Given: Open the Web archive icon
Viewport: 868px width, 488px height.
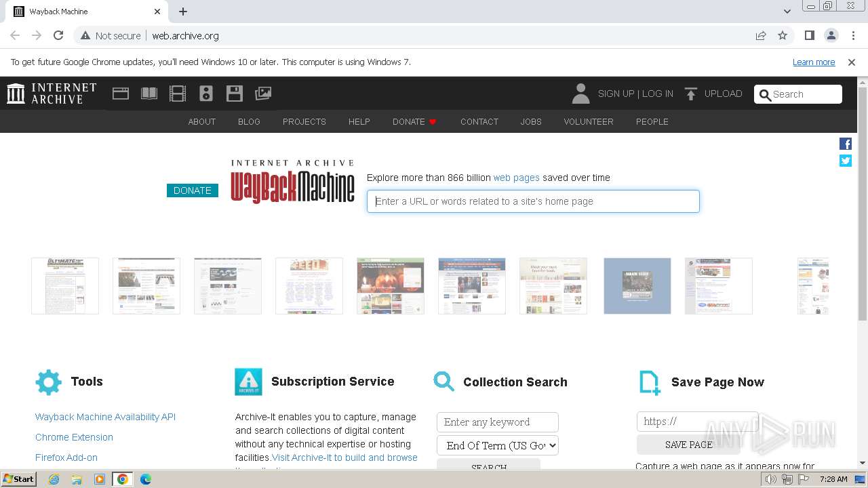Looking at the screenshot, I should [x=121, y=94].
